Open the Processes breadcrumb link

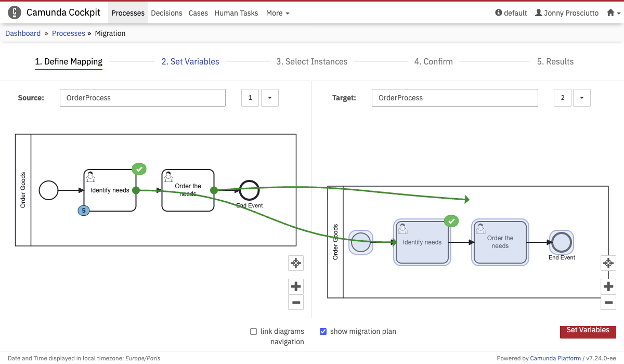point(69,33)
